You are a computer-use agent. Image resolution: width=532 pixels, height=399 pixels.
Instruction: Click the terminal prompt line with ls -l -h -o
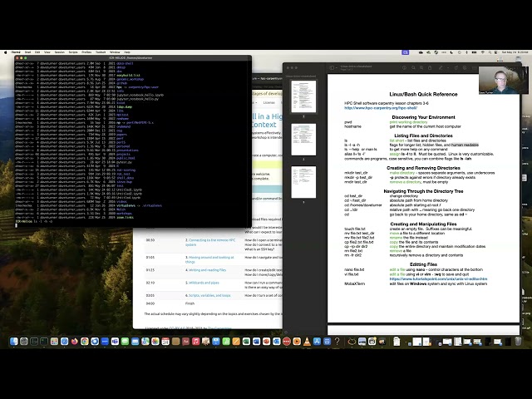tap(34, 221)
